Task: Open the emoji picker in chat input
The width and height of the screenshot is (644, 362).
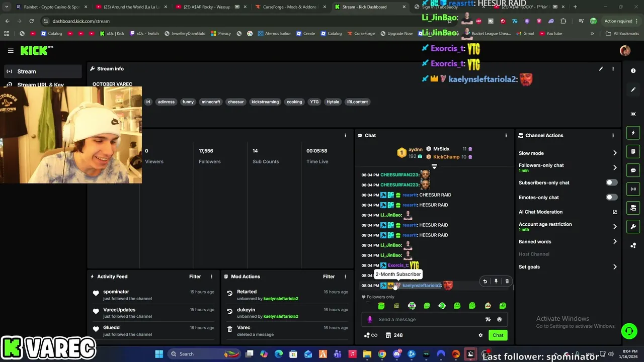Action: pos(499,319)
